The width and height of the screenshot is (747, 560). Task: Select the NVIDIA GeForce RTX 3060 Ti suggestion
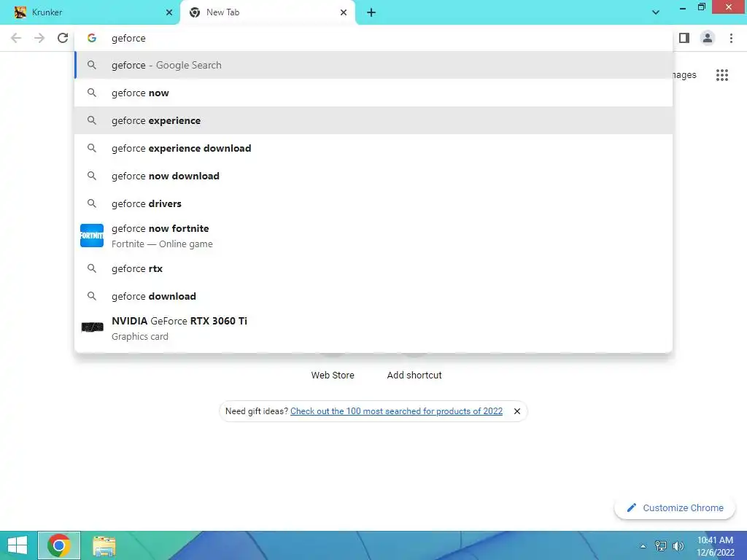373,328
